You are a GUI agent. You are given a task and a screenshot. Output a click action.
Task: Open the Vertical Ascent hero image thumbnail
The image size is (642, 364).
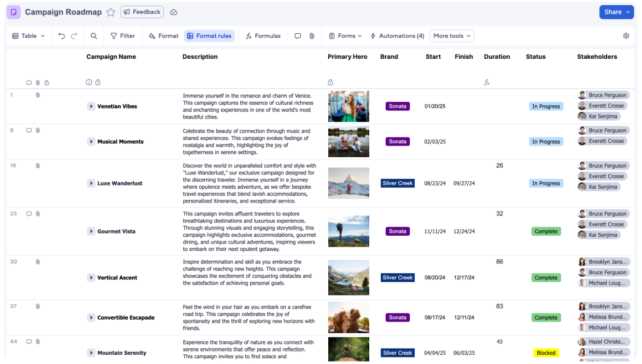point(349,278)
